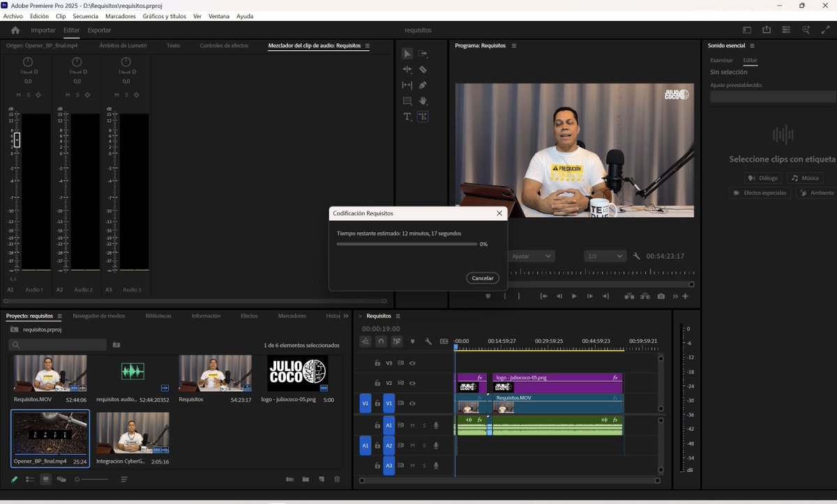Image resolution: width=837 pixels, height=504 pixels.
Task: Go to In point in Program monitor
Action: pos(543,296)
